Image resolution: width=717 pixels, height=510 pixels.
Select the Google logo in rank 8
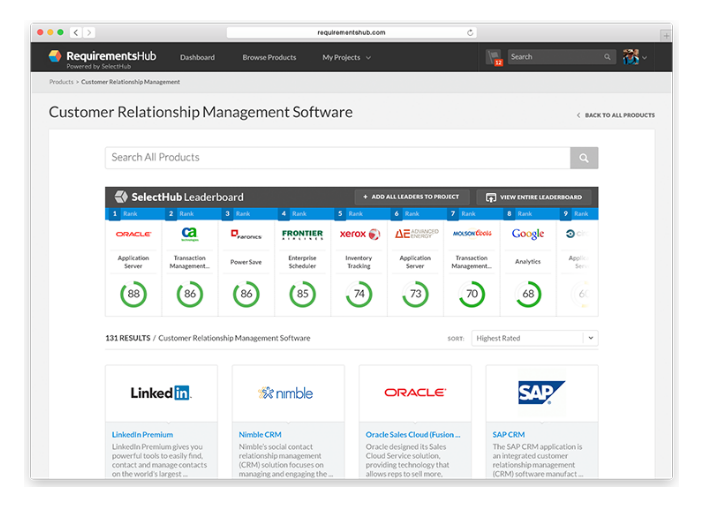click(x=528, y=234)
